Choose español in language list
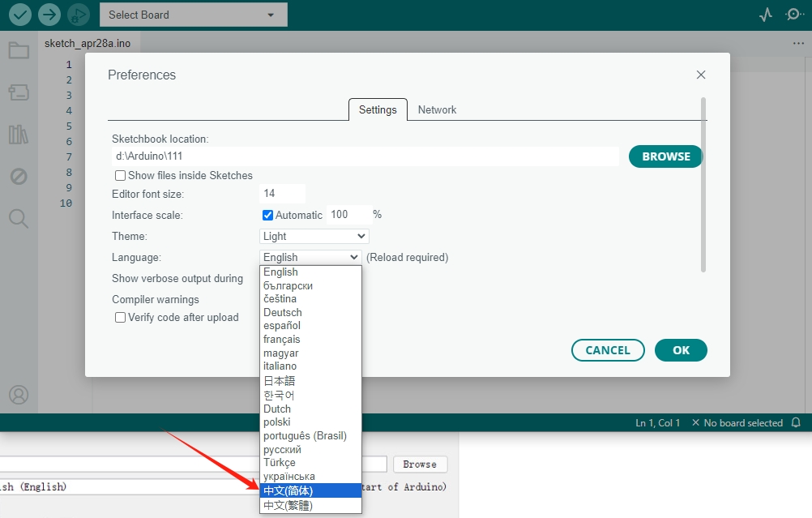The image size is (812, 518). pyautogui.click(x=310, y=326)
